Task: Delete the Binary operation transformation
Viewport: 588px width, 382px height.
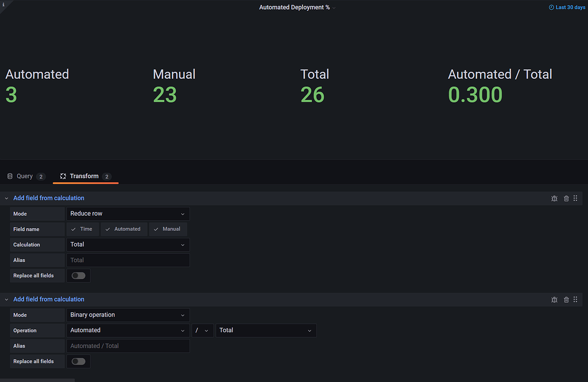Action: point(565,299)
